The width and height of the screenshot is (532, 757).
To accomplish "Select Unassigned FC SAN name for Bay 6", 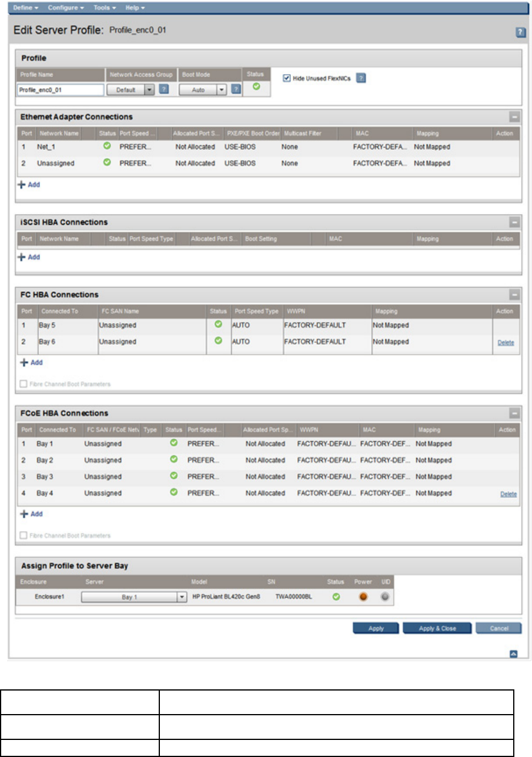I will [118, 342].
